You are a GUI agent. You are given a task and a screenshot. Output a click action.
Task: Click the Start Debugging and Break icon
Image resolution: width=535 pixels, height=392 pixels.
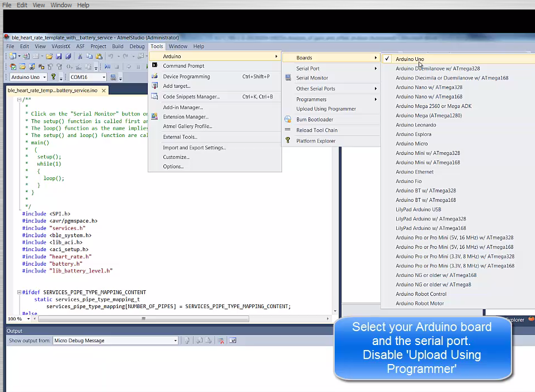tap(107, 67)
